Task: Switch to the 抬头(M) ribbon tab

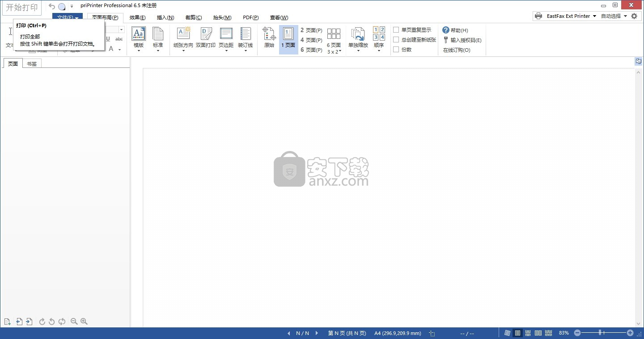Action: 222,17
